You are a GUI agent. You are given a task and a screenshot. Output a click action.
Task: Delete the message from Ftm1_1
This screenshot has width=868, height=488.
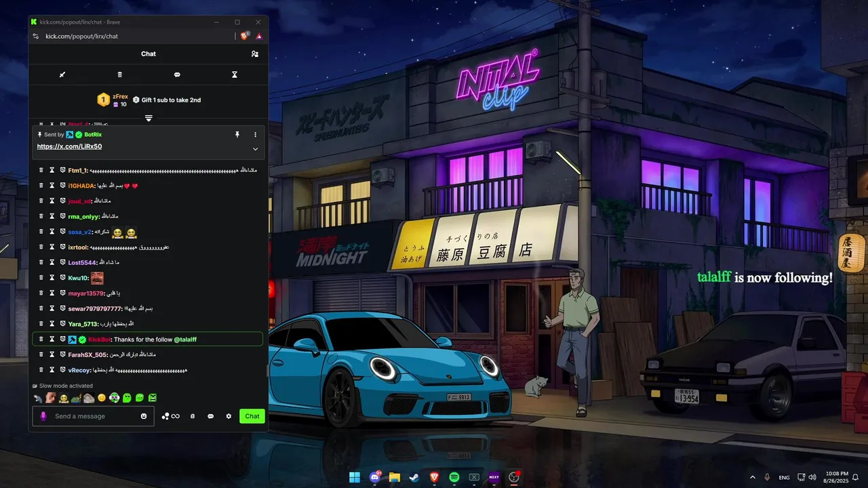coord(41,170)
